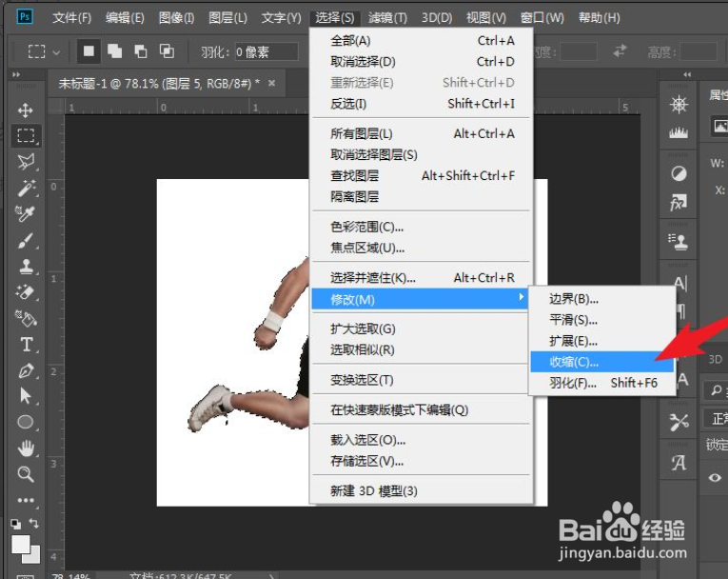Open the 编辑(E) menu
728x579 pixels.
(x=125, y=18)
